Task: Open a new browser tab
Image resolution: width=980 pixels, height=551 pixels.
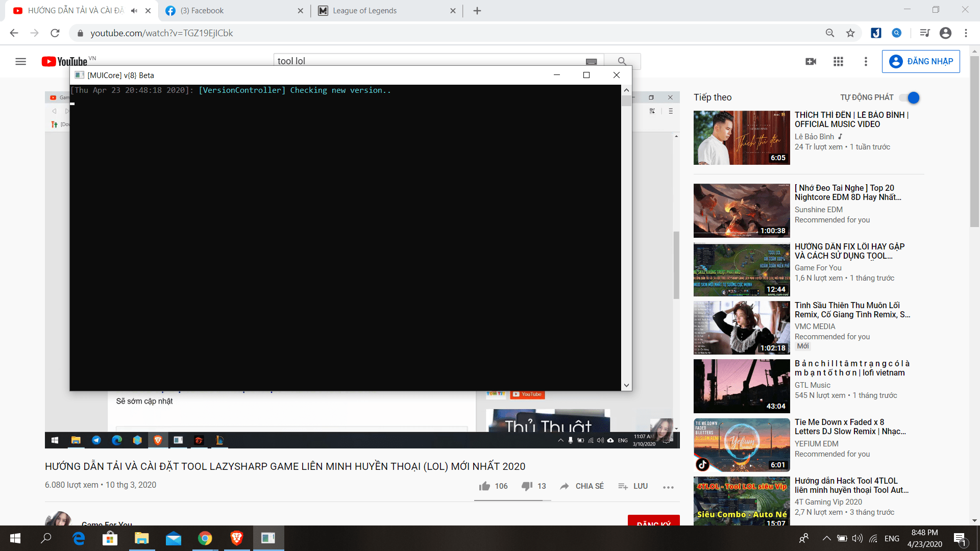Action: pyautogui.click(x=477, y=11)
